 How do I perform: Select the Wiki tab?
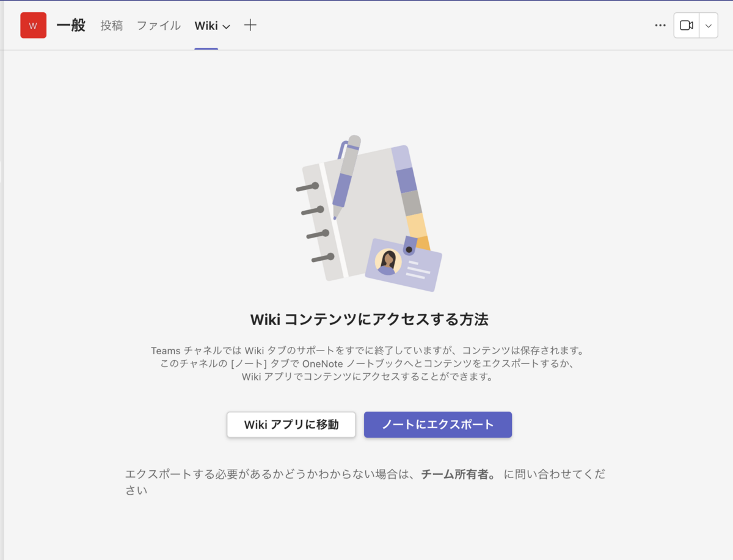[x=207, y=26]
